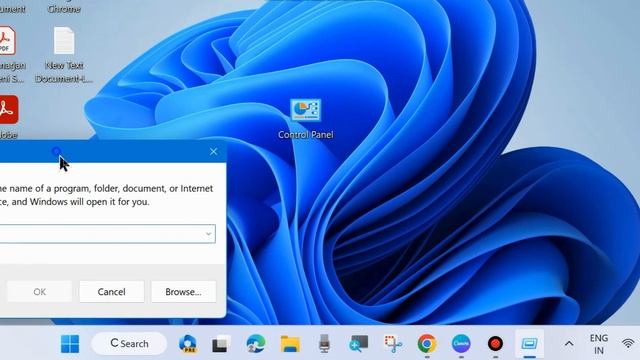Click the microphone app icon on taskbar
Viewport: 640px width, 360px height.
(x=324, y=344)
